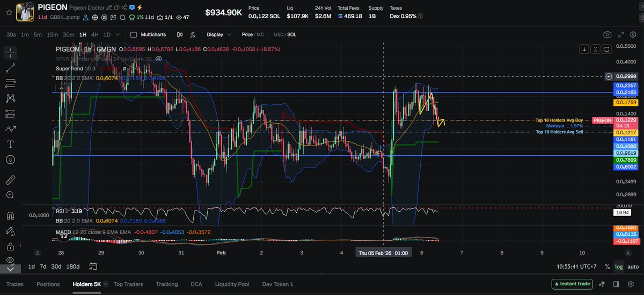644x295 pixels.
Task: Set chart range to 30d
Action: 56,267
